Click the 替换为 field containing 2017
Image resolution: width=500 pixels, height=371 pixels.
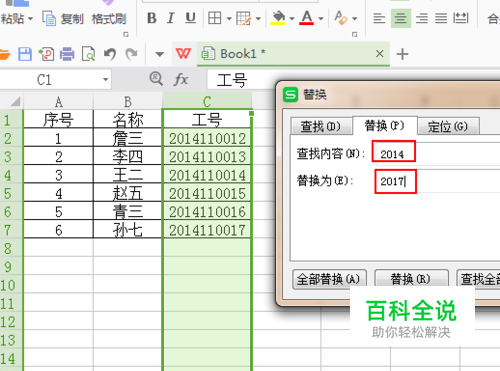pos(437,181)
